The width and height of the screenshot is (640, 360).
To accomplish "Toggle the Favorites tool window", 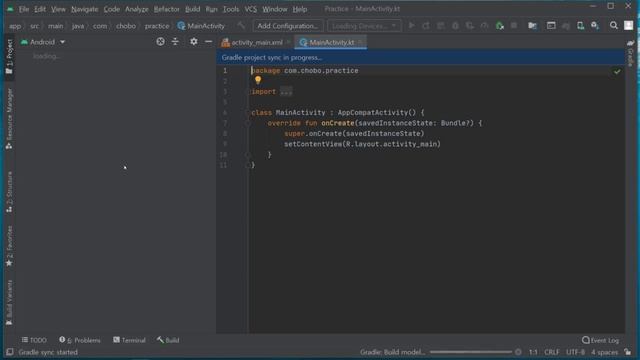I will [9, 246].
